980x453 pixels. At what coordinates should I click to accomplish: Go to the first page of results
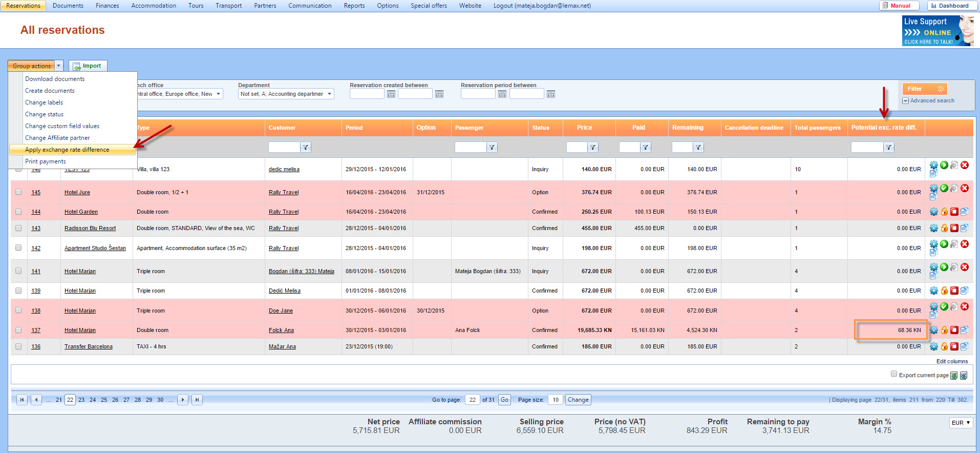(x=22, y=400)
